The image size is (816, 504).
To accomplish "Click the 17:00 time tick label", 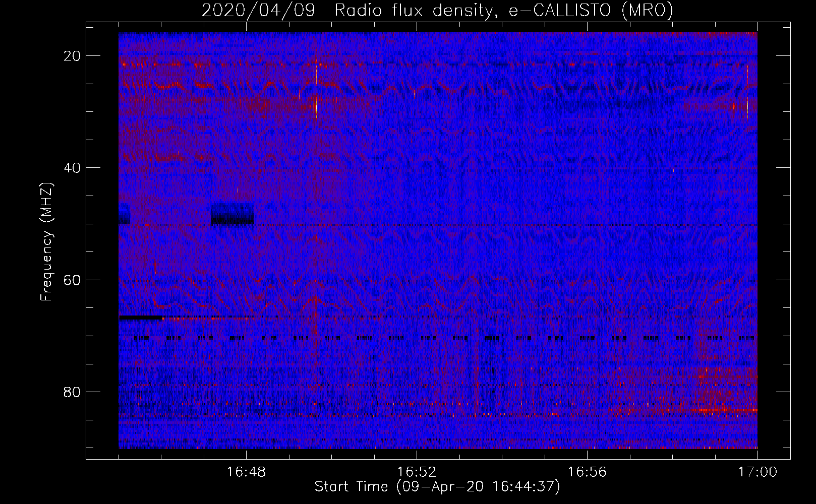I will pos(757,472).
